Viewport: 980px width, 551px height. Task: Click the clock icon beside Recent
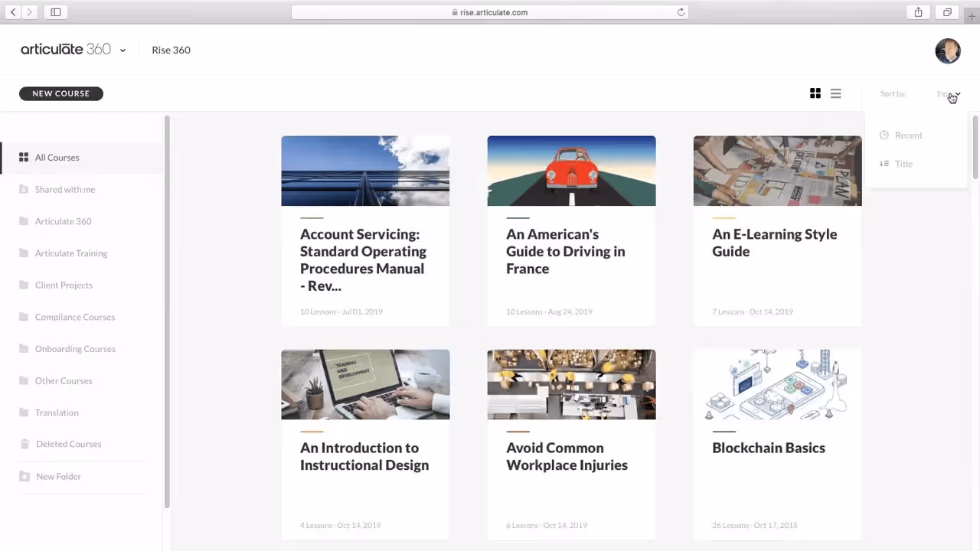[x=884, y=135]
